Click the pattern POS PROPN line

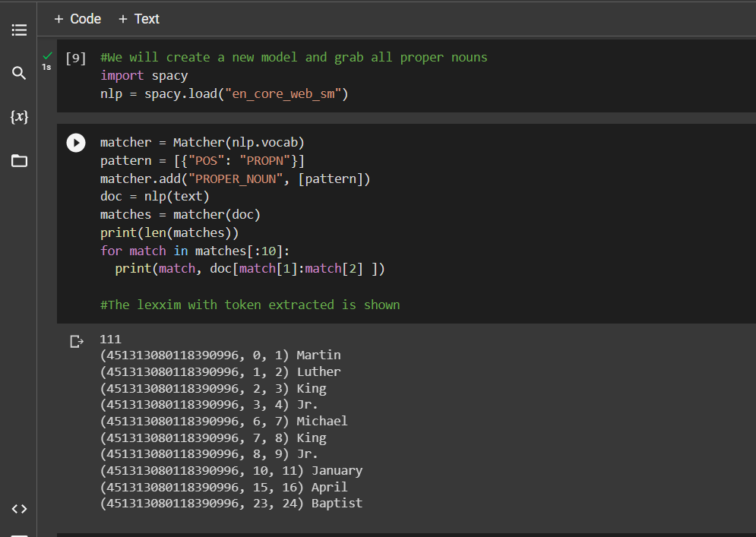[202, 160]
